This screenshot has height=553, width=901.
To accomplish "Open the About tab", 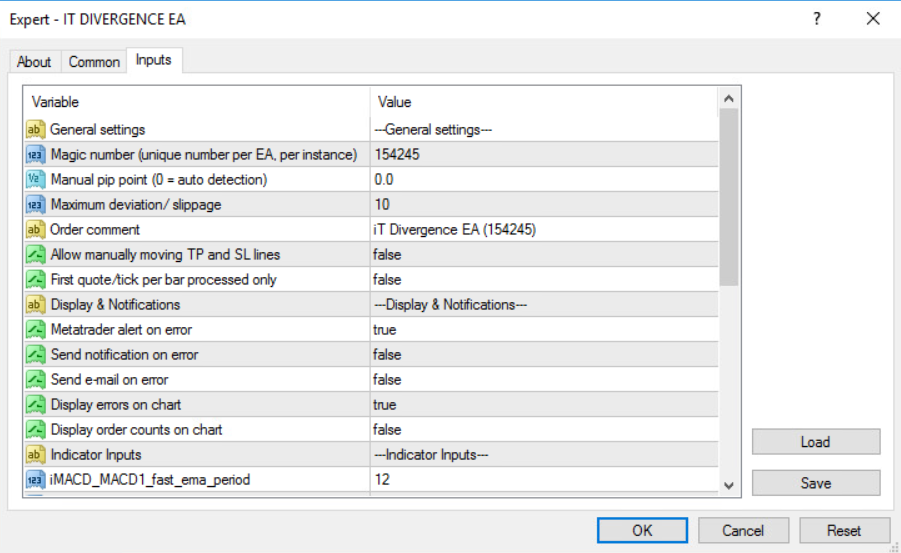I will pos(34,62).
